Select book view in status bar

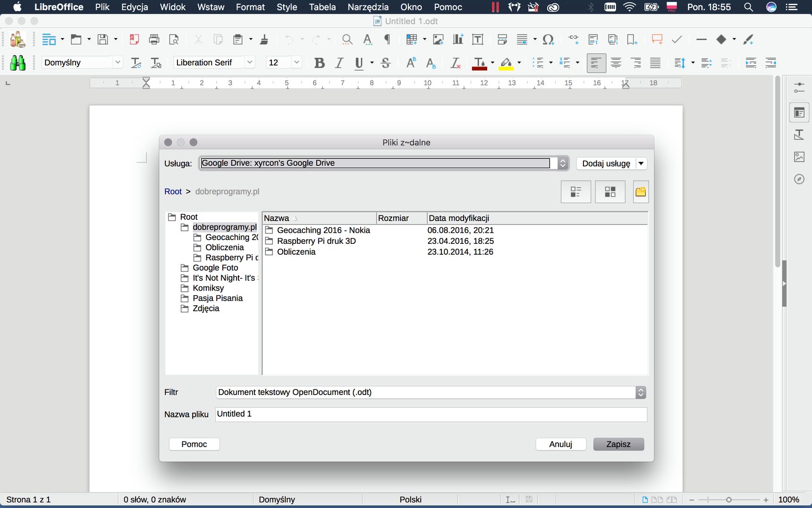(672, 499)
